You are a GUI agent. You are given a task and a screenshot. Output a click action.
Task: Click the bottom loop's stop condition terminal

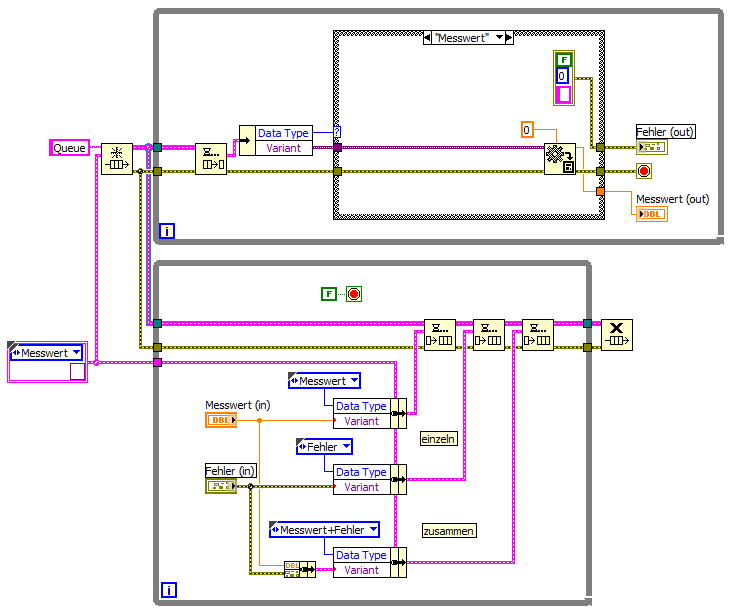[x=354, y=294]
